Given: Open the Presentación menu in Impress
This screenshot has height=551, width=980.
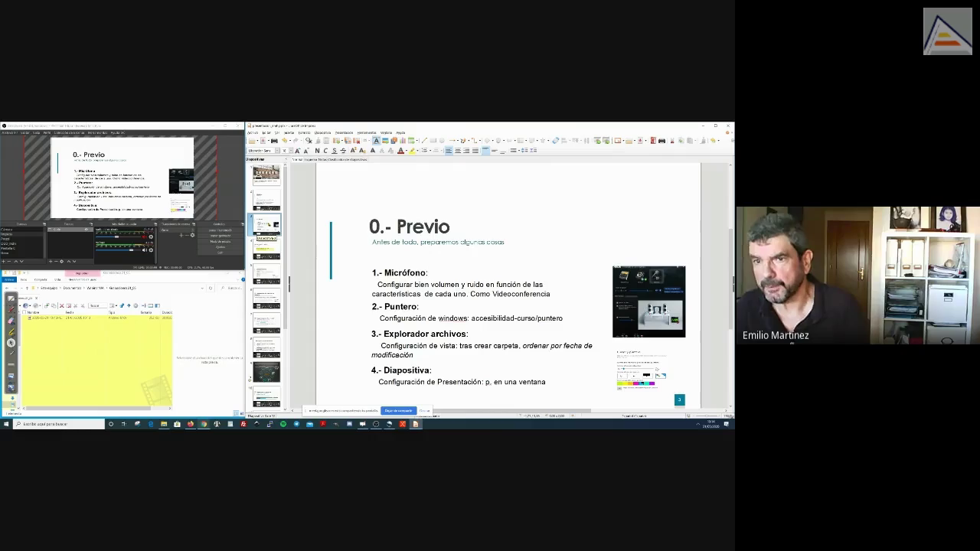Looking at the screenshot, I should (344, 132).
